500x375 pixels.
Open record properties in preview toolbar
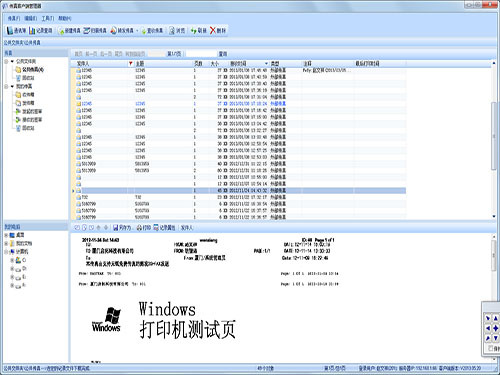pos(164,228)
